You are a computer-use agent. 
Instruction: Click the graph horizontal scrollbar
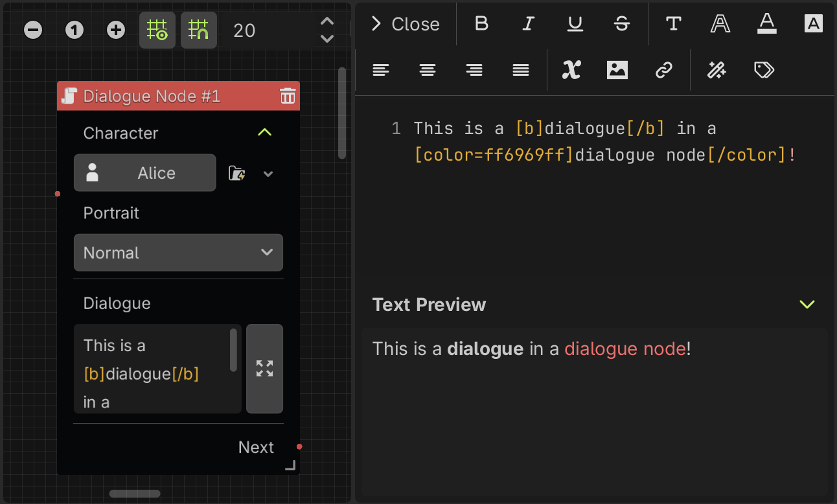point(135,494)
